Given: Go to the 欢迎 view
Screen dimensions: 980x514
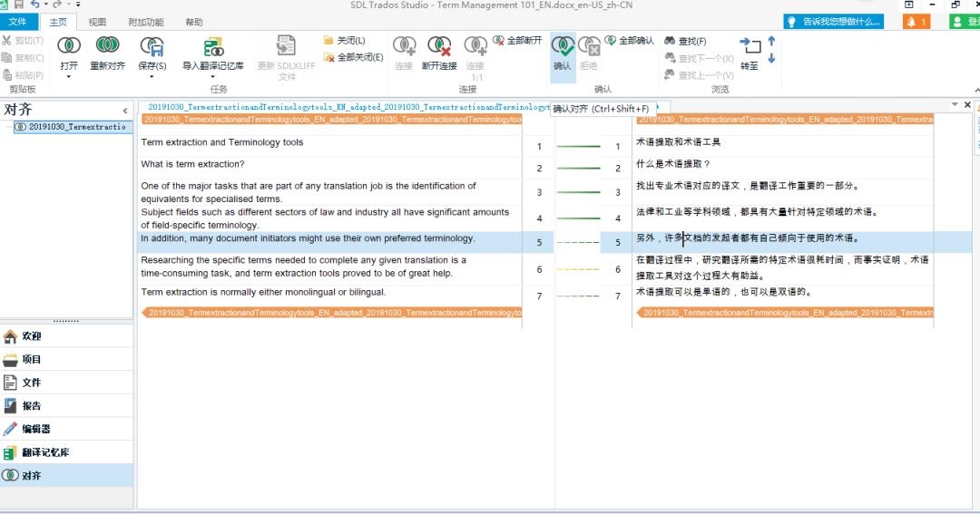Looking at the screenshot, I should tap(67, 336).
